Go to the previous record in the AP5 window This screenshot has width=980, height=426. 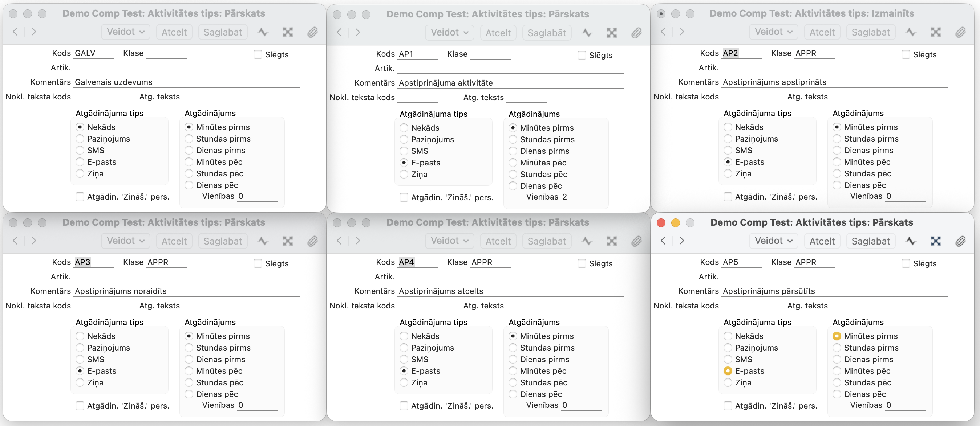pyautogui.click(x=663, y=241)
